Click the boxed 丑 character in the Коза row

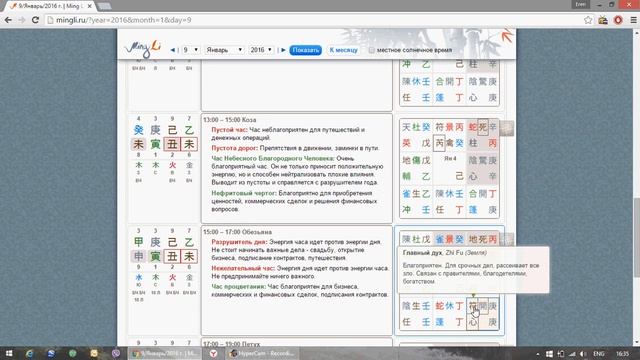click(x=172, y=144)
